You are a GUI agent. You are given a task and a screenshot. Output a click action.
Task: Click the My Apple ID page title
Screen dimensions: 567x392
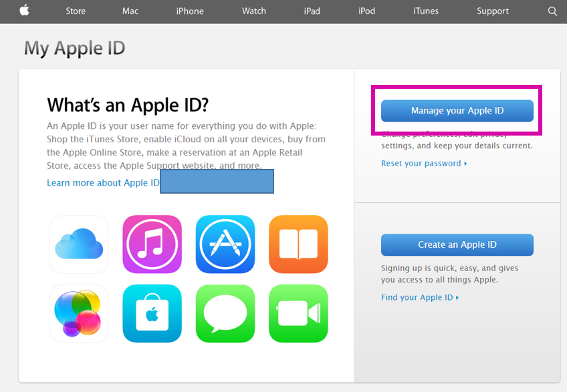click(74, 48)
